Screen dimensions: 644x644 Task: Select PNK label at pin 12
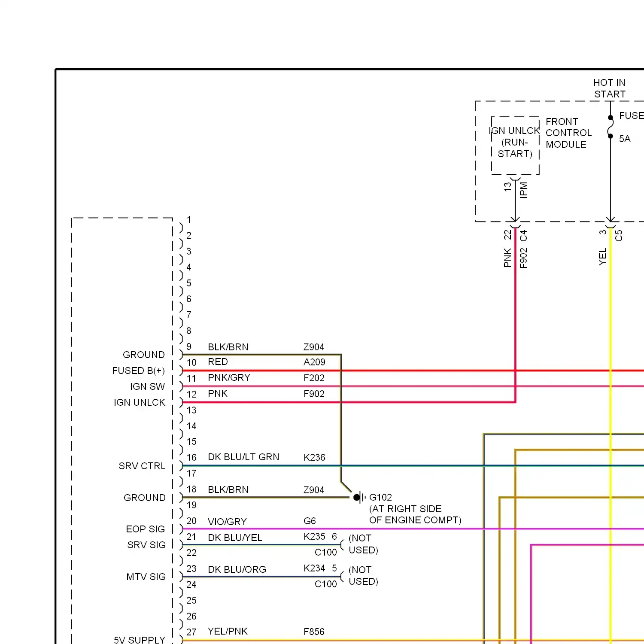click(x=218, y=394)
